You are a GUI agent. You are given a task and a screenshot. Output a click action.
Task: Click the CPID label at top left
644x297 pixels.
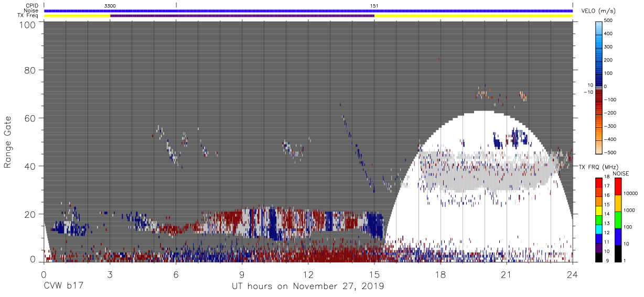click(x=33, y=6)
